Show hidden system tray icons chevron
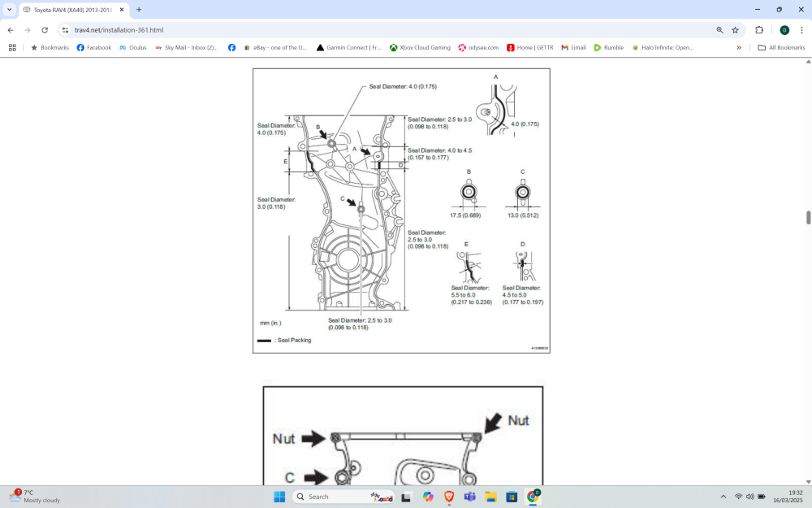Viewport: 812px width, 508px height. click(723, 497)
